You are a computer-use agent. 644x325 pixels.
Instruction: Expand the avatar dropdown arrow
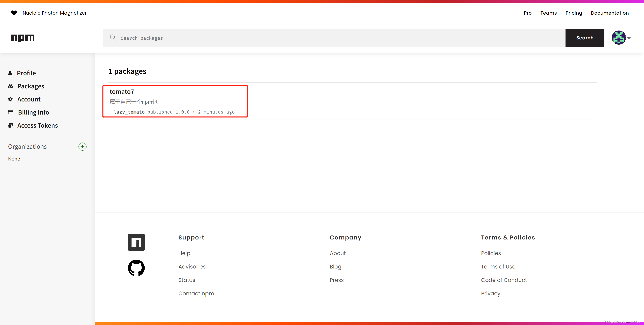(629, 38)
